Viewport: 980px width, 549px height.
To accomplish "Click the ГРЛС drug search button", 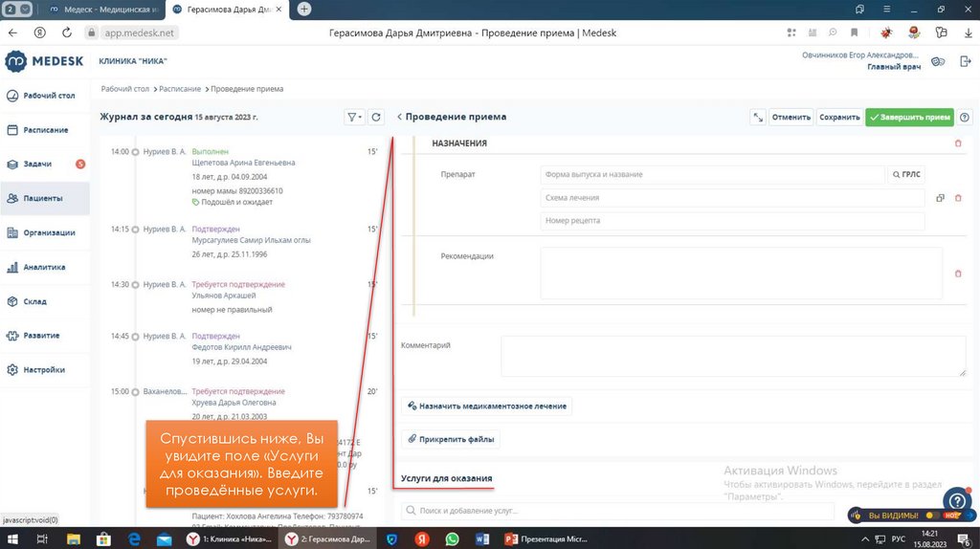I will click(906, 175).
